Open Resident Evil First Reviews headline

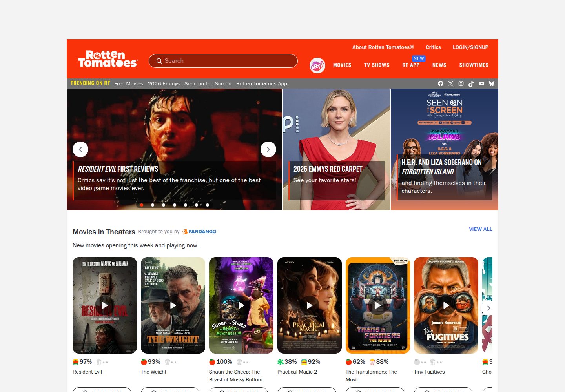pos(118,169)
